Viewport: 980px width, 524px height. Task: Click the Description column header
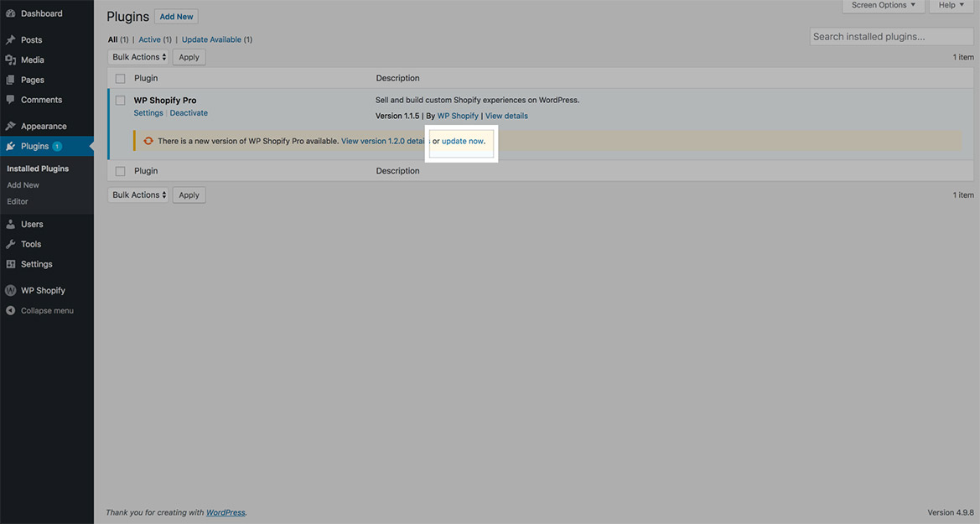click(397, 78)
